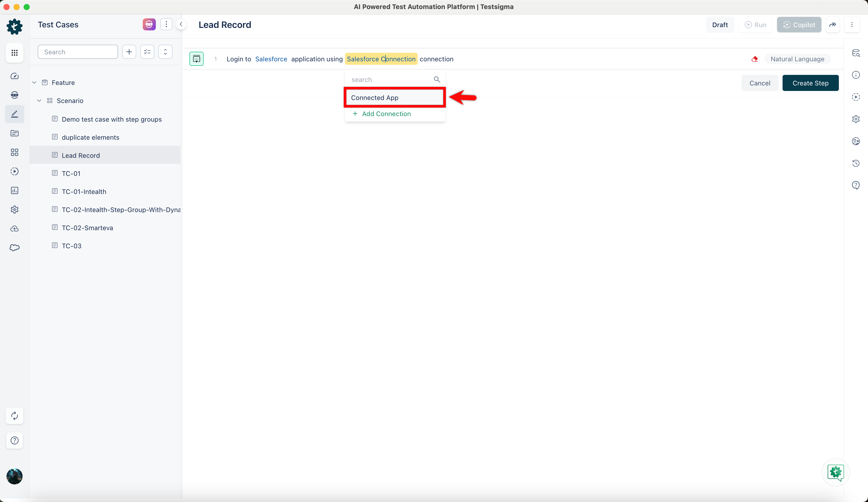The image size is (868, 502).
Task: Click the connection search field in dropdown
Action: 390,80
